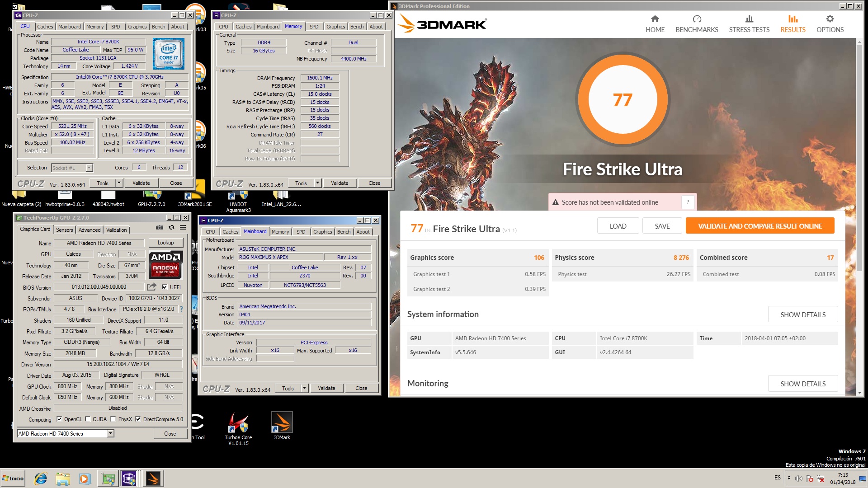The image size is (868, 488).
Task: Open STRESS TESTS section in 3DMark
Action: tap(749, 24)
